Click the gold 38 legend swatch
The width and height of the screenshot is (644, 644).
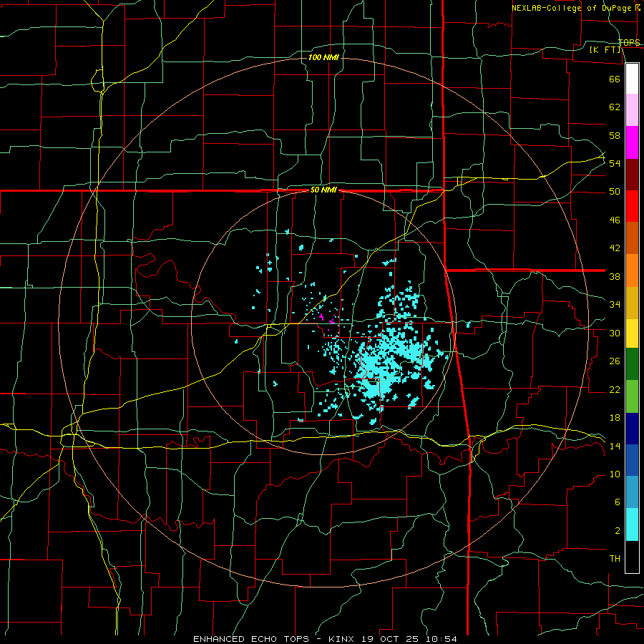click(632, 303)
